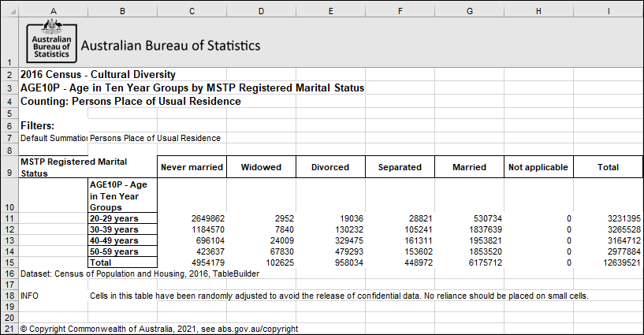Click the 'Divorced' column heading cell

coord(330,167)
